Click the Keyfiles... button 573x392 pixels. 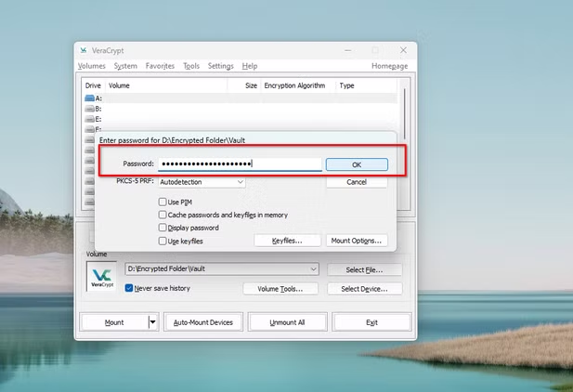click(x=287, y=241)
